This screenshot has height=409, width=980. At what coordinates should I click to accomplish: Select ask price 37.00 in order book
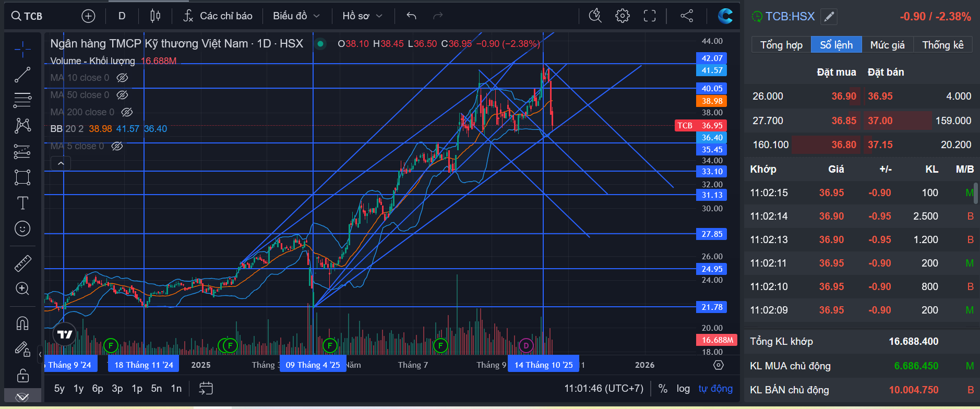880,121
